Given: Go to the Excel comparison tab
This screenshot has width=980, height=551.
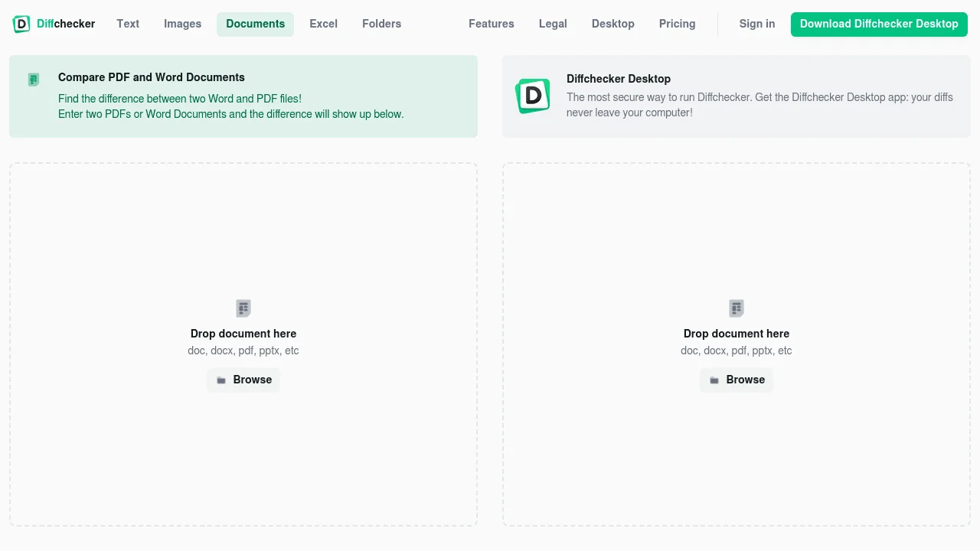Looking at the screenshot, I should point(323,24).
